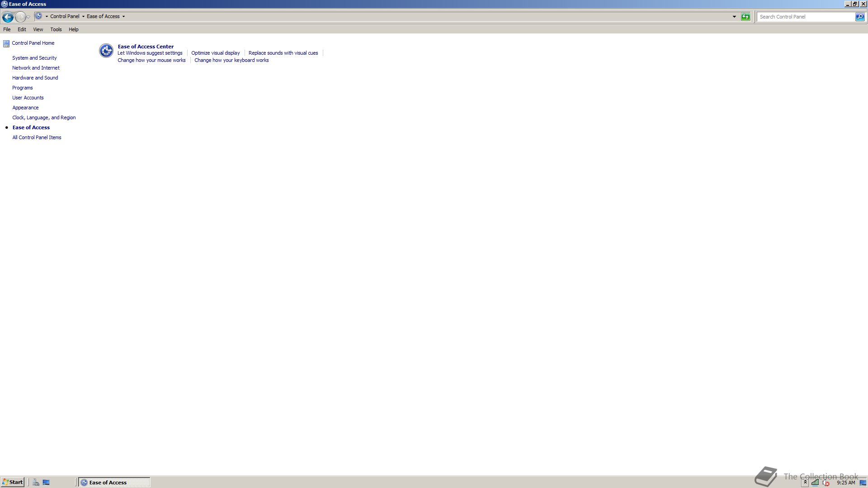This screenshot has width=868, height=488.
Task: Open the View menu
Action: click(x=38, y=29)
